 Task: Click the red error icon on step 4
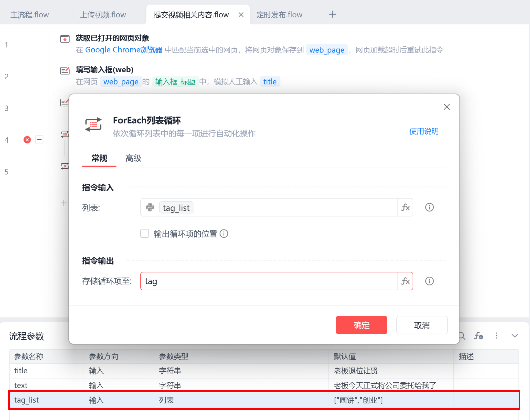pos(27,140)
